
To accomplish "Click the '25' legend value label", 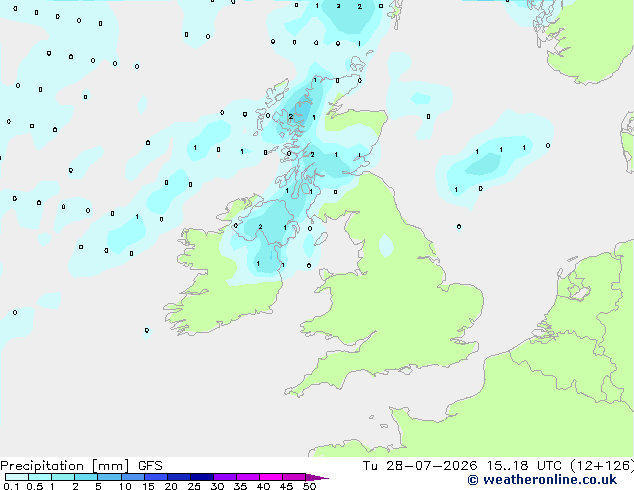I will (194, 486).
